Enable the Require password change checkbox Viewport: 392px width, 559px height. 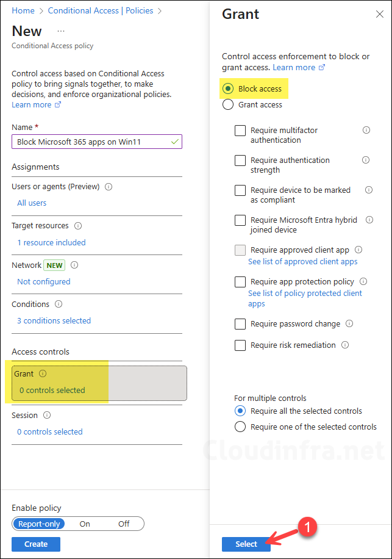[240, 323]
